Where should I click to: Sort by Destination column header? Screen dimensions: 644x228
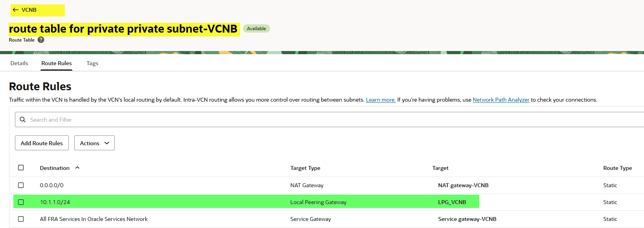(x=55, y=168)
